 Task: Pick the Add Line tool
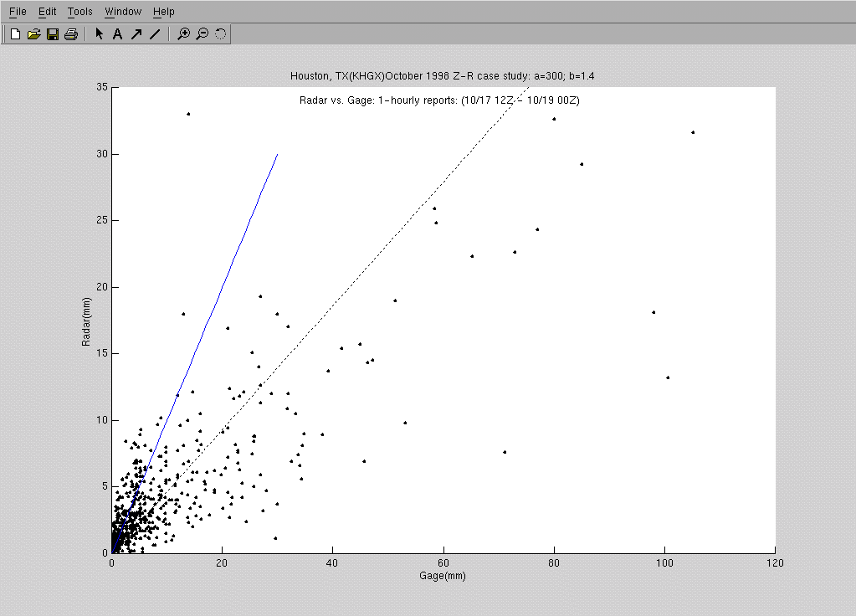coord(155,34)
